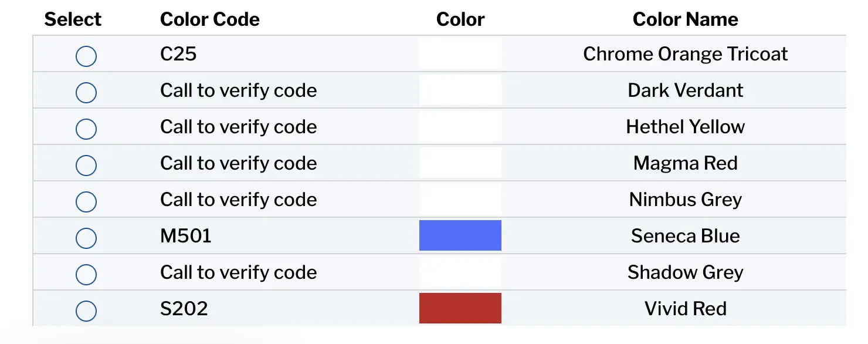This screenshot has height=344, width=868.
Task: Click the blank Magma Red swatch
Action: coord(460,163)
